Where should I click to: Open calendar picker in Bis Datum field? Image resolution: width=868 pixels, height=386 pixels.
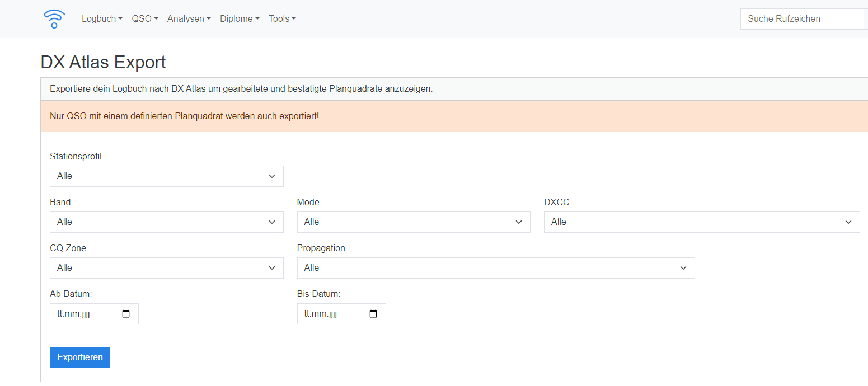pos(373,314)
